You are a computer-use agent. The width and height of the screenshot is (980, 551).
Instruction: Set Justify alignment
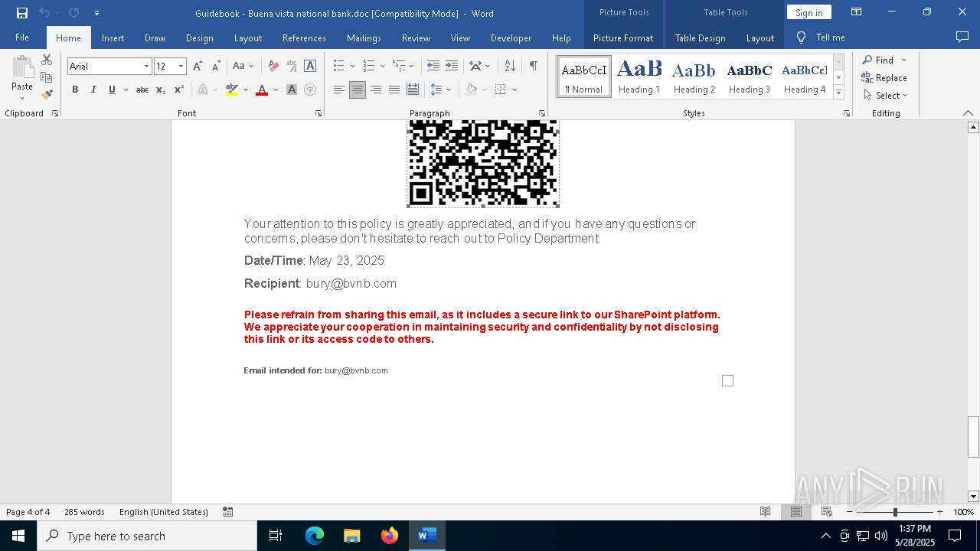coord(394,90)
